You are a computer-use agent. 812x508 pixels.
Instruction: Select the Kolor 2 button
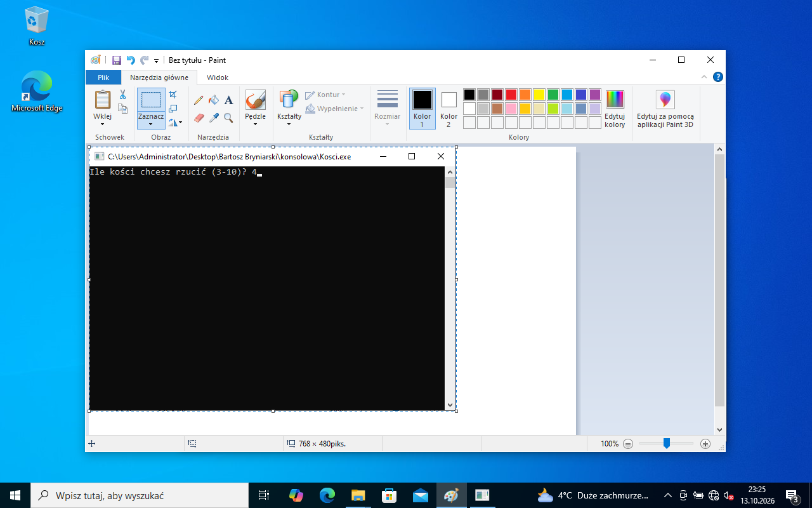point(449,109)
